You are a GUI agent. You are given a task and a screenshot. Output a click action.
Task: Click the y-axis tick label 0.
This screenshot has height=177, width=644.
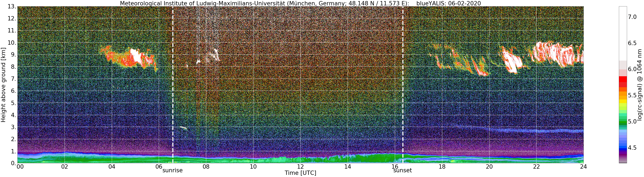coord(13,163)
